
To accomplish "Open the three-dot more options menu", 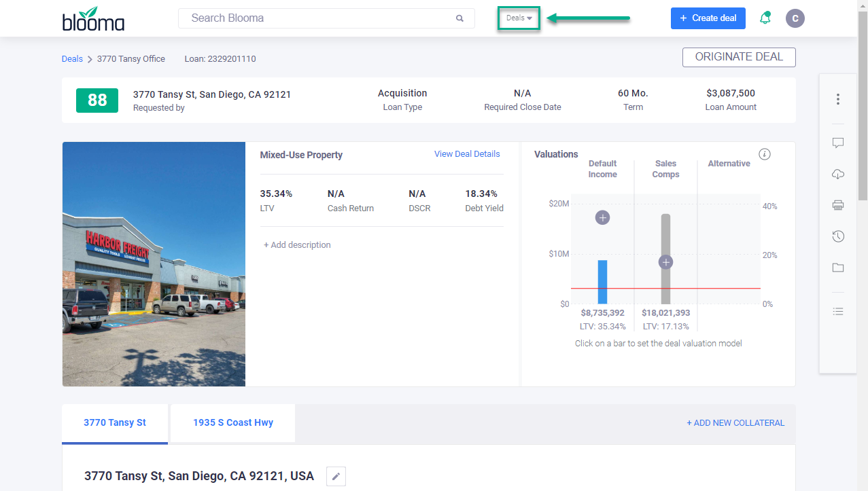I will 838,99.
